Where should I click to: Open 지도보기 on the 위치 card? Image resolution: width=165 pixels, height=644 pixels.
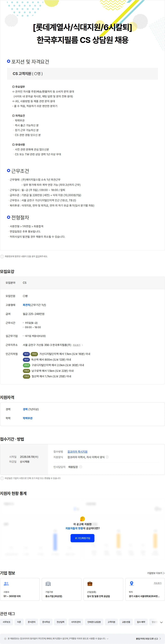[x=157, y=583]
